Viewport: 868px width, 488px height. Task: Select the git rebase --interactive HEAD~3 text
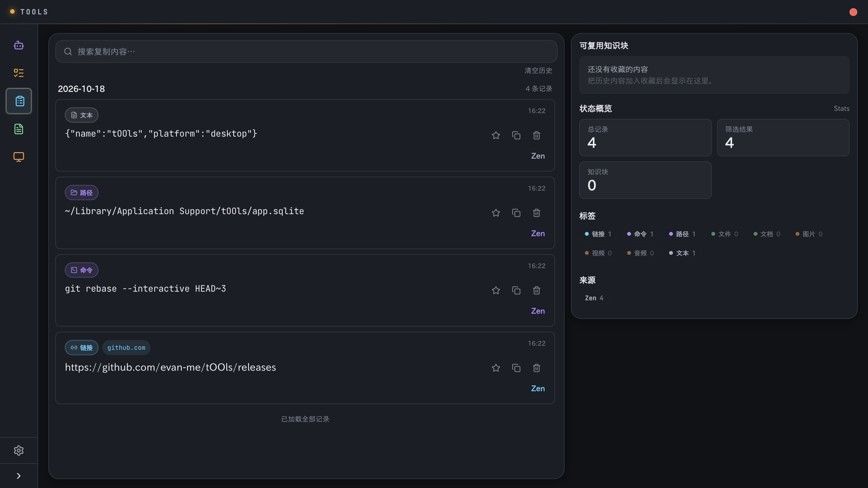click(x=146, y=289)
